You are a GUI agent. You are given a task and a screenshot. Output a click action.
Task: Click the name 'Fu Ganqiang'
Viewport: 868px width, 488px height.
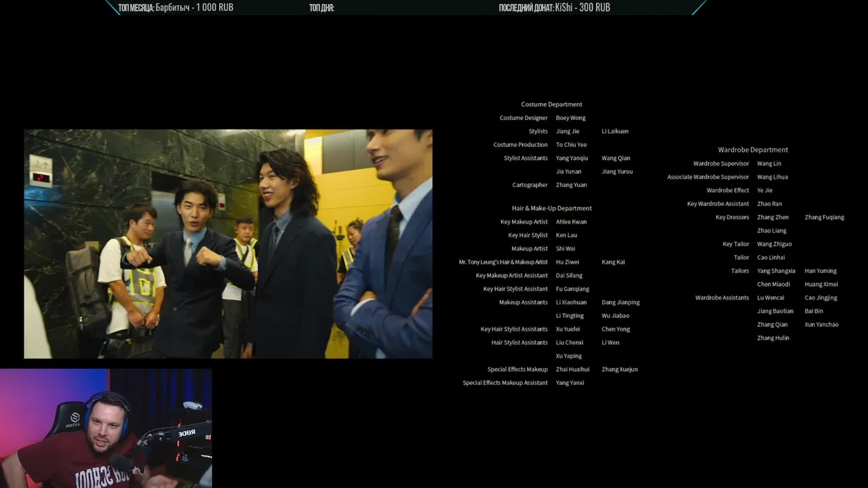click(x=572, y=289)
